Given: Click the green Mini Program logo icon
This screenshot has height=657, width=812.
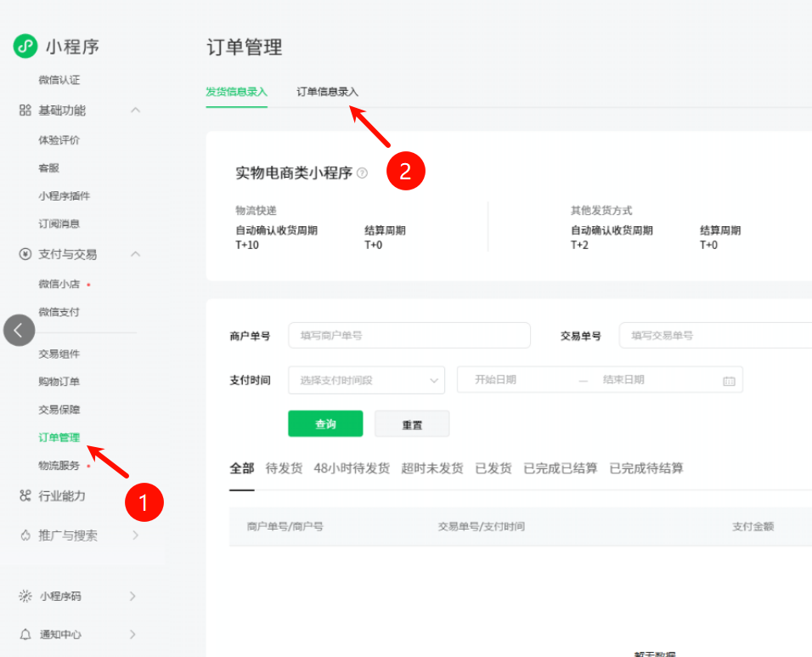Looking at the screenshot, I should pos(25,46).
